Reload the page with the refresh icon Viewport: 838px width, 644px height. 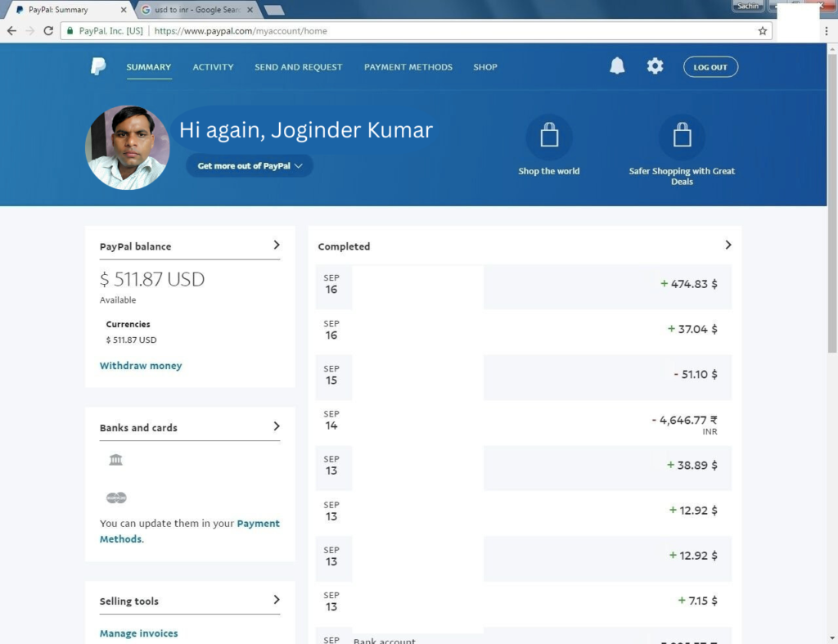[48, 31]
